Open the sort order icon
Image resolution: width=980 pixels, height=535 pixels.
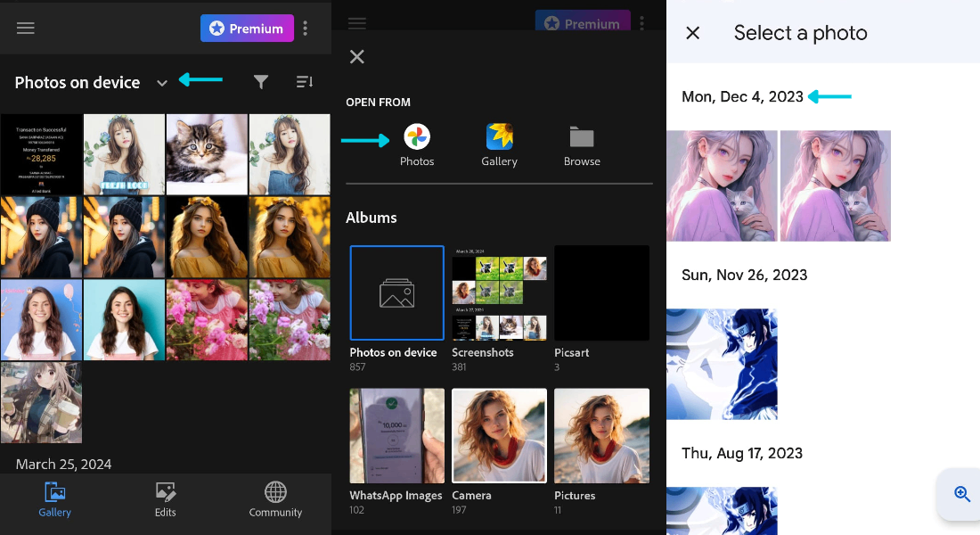(305, 82)
